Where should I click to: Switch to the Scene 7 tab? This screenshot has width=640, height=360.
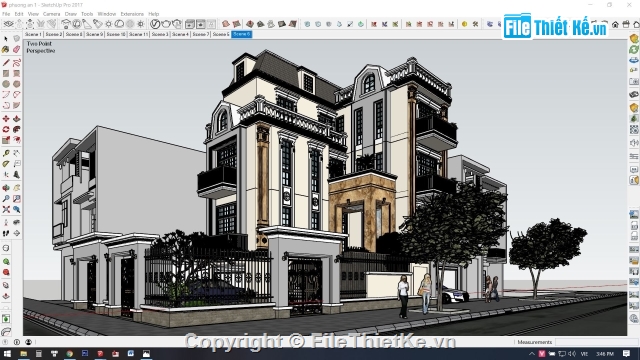(x=200, y=34)
